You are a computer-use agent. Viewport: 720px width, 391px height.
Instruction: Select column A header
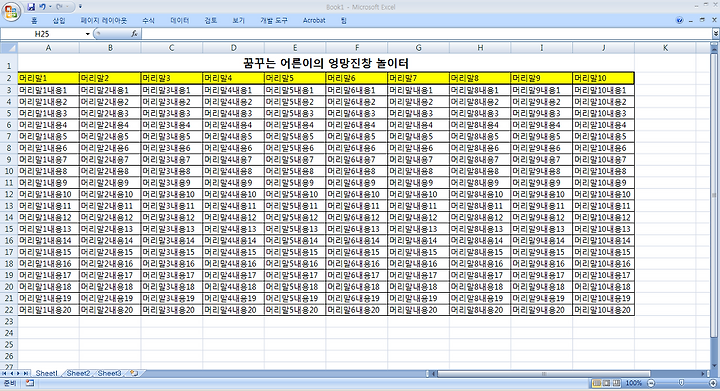point(48,48)
